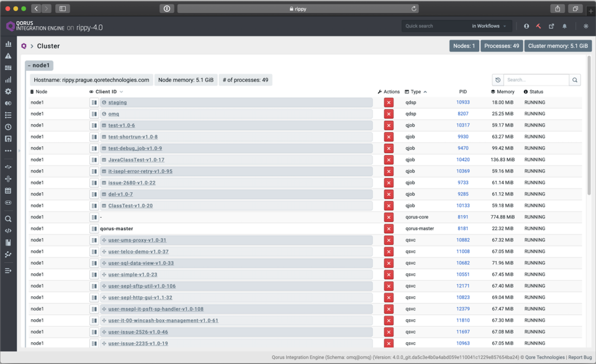Open the test-shortrun-v1.0-8 job link
This screenshot has height=364, width=596.
click(133, 136)
